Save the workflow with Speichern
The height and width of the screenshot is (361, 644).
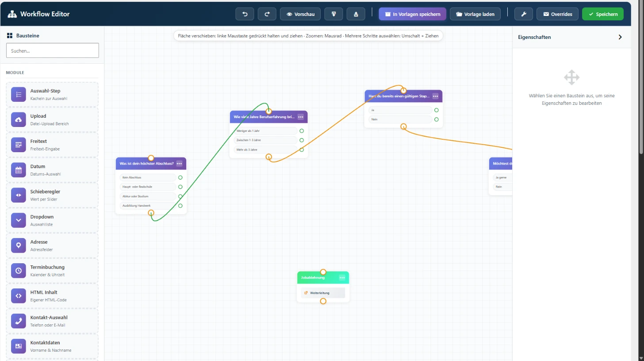tap(603, 14)
